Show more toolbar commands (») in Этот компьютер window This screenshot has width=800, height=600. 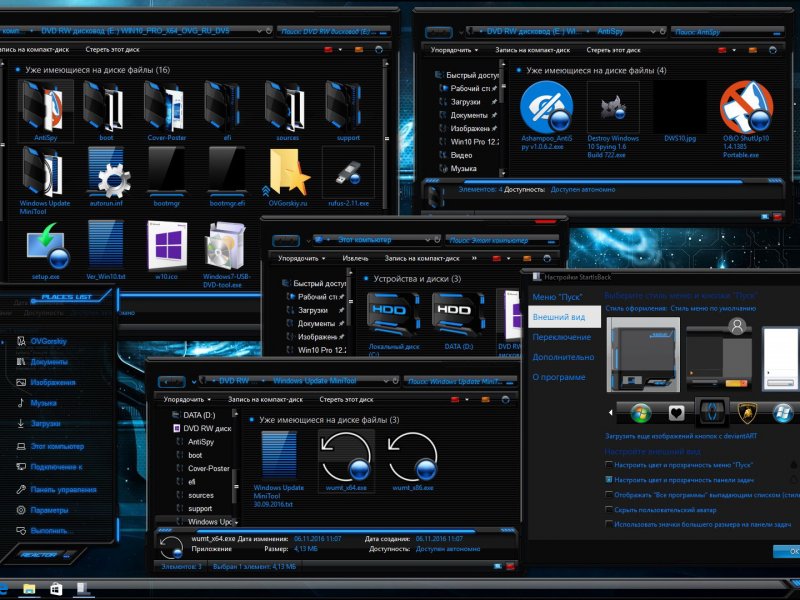coord(474,258)
